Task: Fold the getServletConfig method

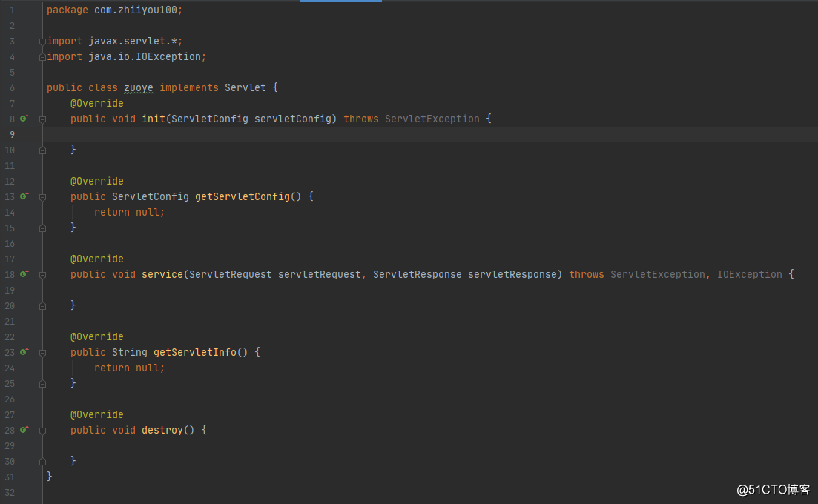Action: tap(42, 196)
